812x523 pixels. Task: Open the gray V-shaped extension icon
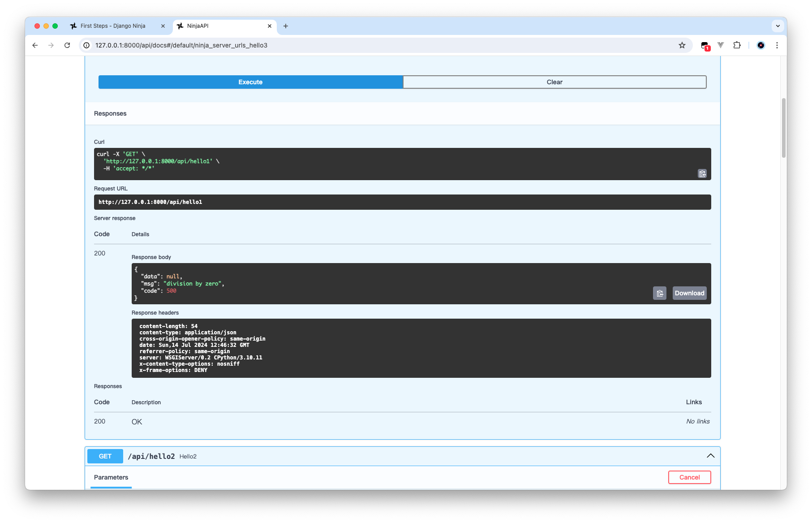tap(721, 45)
